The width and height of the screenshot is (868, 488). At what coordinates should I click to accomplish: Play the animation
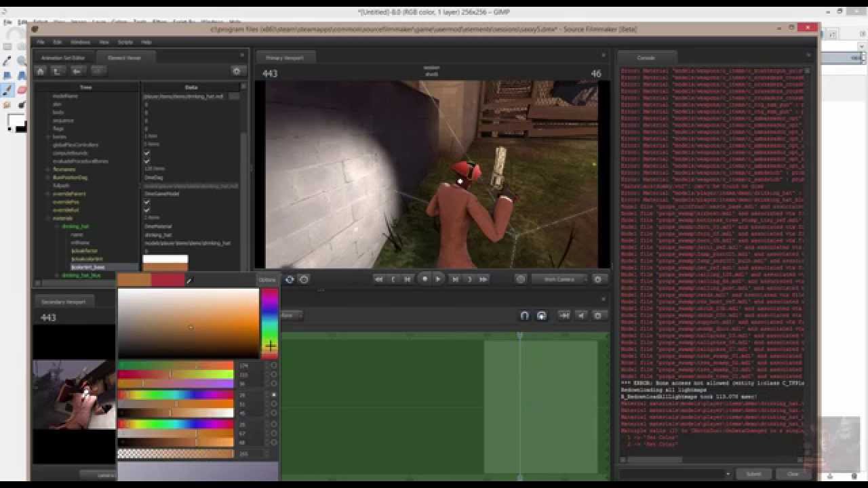coord(438,279)
